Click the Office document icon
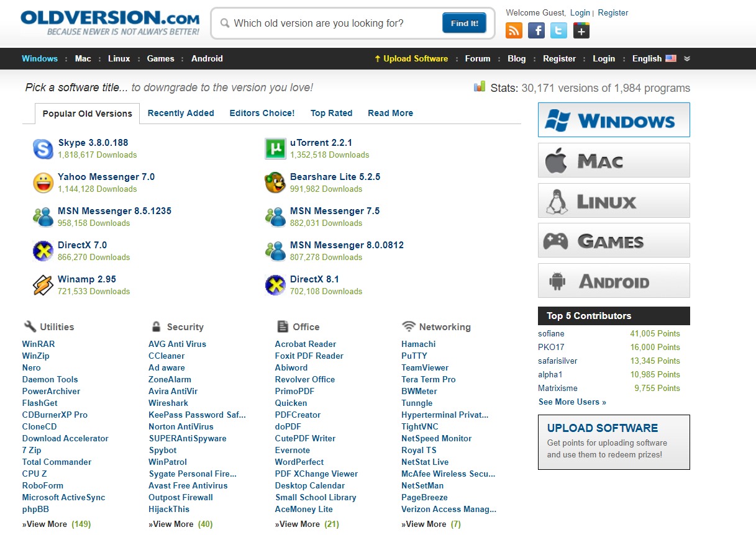 283,326
